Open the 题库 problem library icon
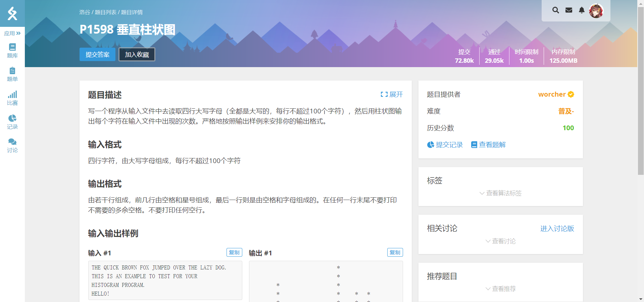Viewport: 644px width, 302px height. click(x=12, y=50)
